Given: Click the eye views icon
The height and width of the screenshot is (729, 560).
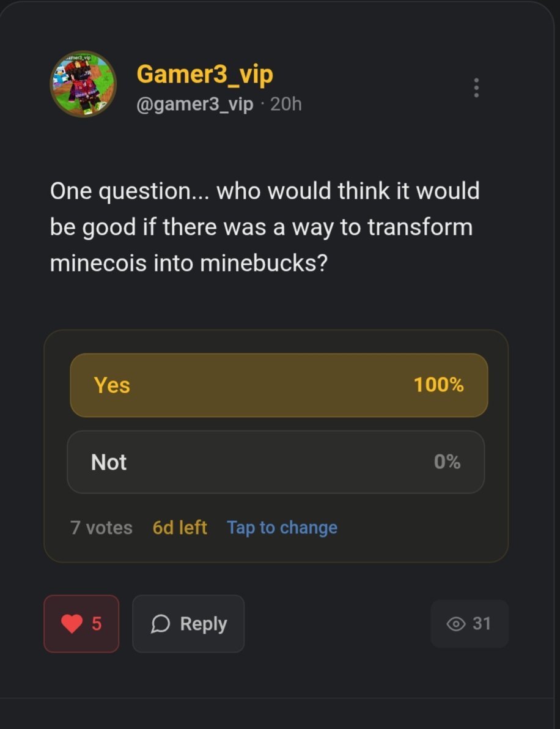Looking at the screenshot, I should pos(456,624).
